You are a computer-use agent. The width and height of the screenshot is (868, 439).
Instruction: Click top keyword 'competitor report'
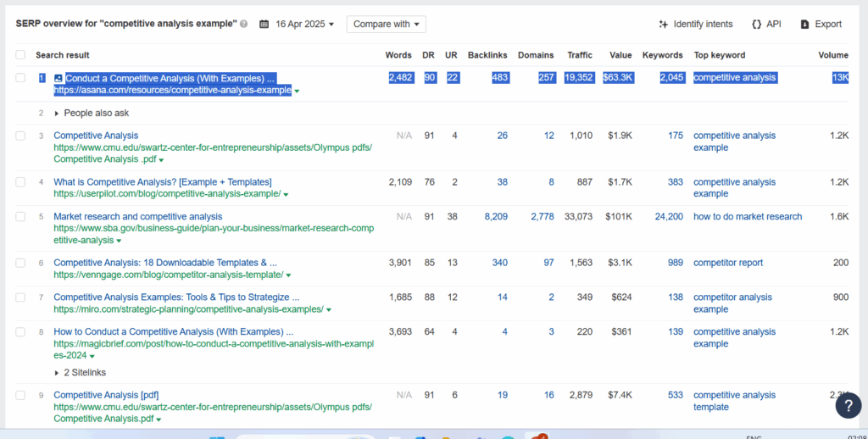(728, 263)
